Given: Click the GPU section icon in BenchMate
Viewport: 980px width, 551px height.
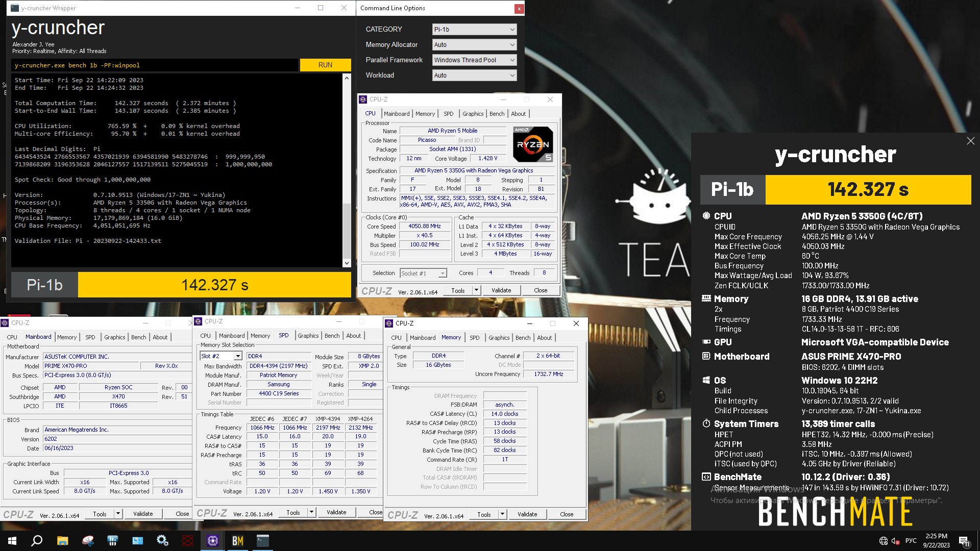Looking at the screenshot, I should [706, 342].
